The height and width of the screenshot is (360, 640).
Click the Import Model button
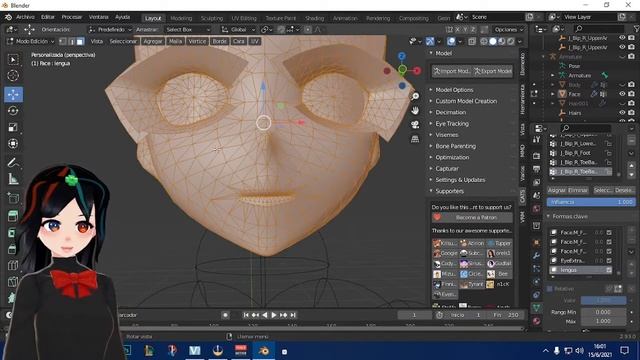452,71
